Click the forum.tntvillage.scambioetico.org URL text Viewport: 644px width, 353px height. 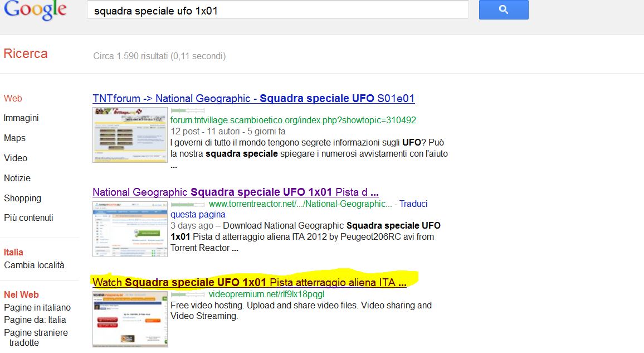[293, 120]
